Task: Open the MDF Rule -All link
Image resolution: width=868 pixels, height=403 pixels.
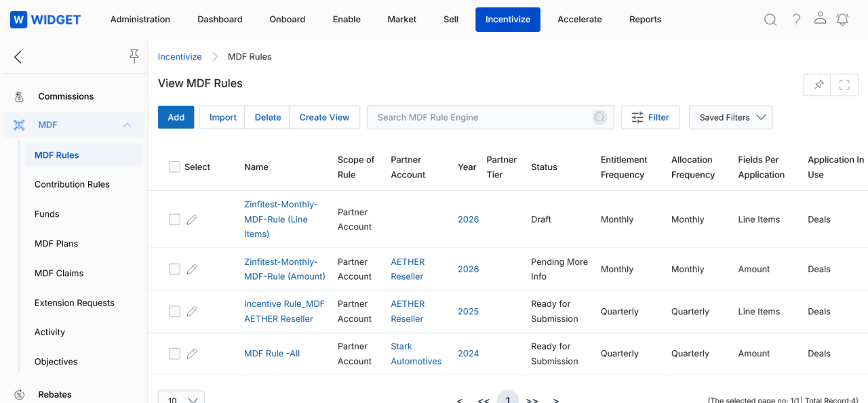Action: (272, 354)
